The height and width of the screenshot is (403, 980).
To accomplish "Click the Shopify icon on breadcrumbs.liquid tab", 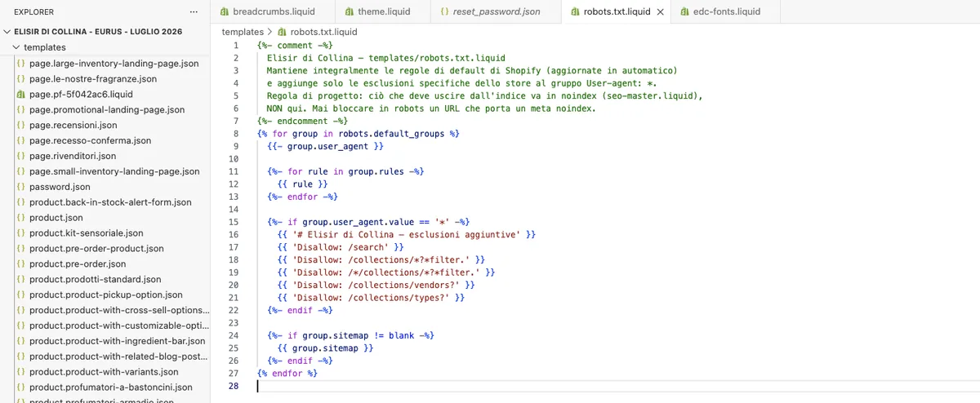I will tap(225, 11).
